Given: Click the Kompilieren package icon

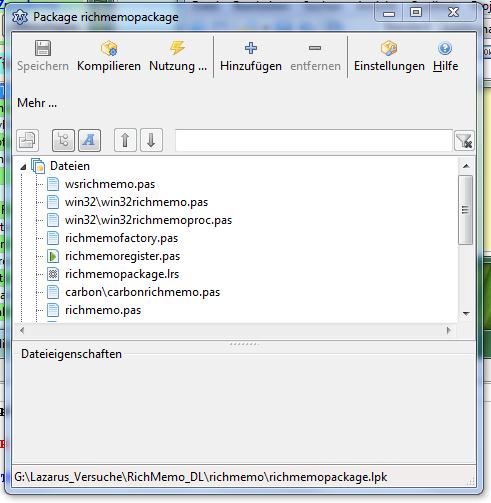Looking at the screenshot, I should (109, 49).
